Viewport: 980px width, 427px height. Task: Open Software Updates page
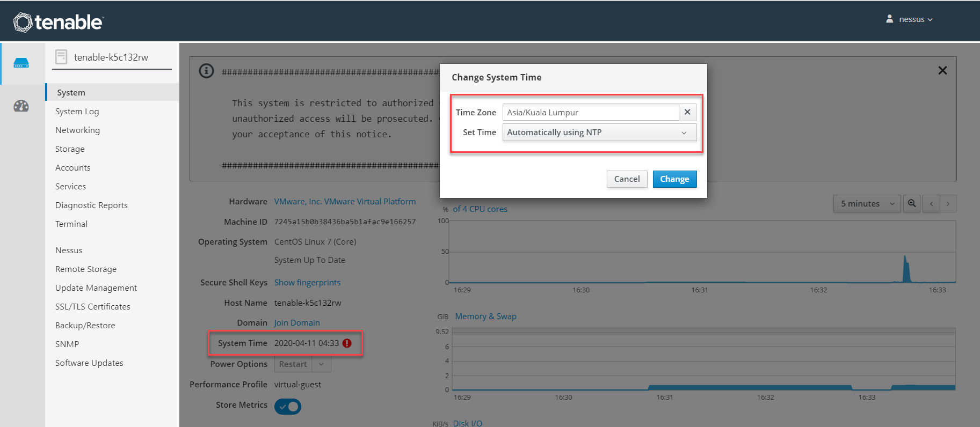coord(89,363)
